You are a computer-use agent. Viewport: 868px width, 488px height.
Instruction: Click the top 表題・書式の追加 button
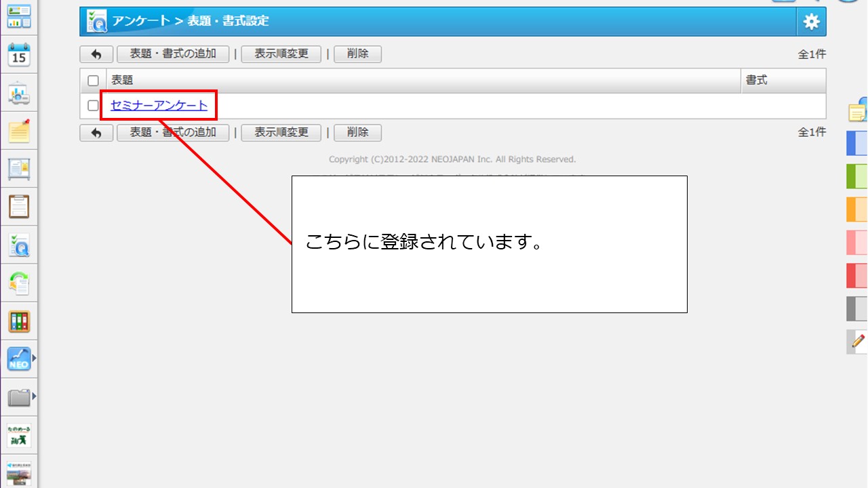173,54
